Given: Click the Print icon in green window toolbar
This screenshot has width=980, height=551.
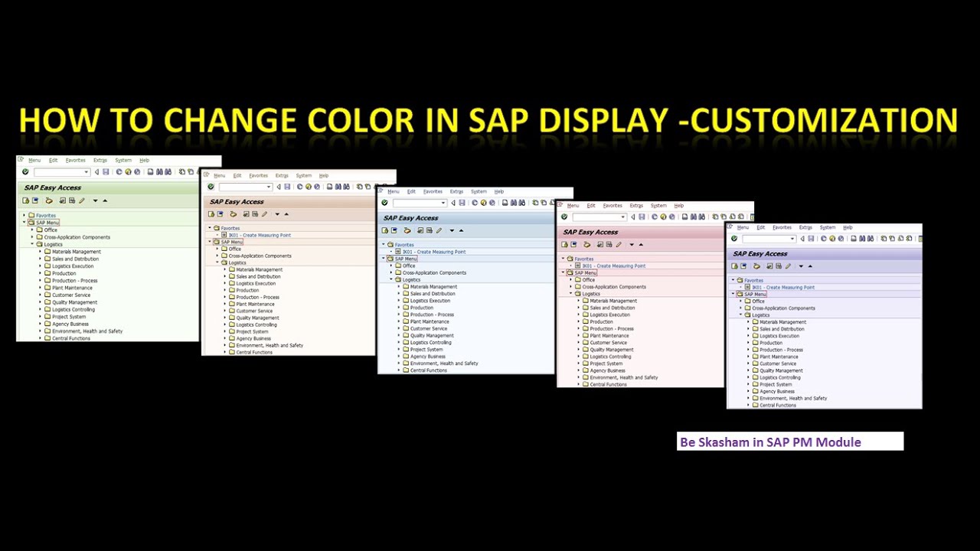Looking at the screenshot, I should (150, 172).
